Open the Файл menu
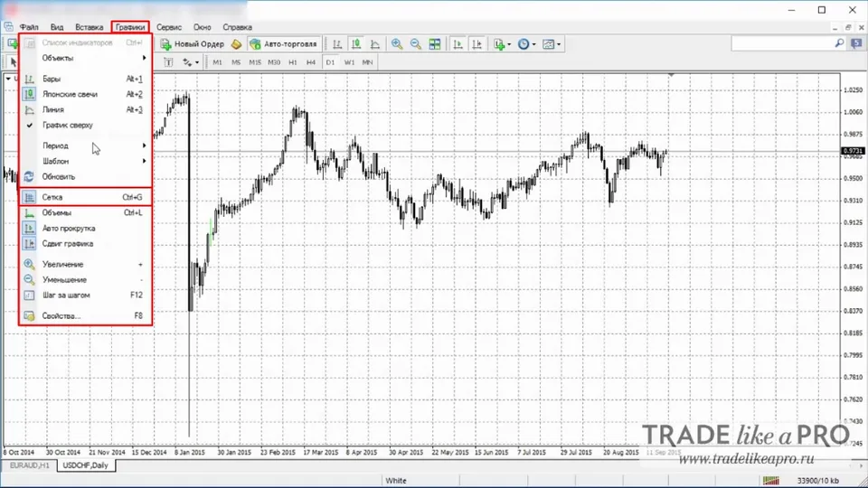The image size is (868, 488). click(x=29, y=27)
